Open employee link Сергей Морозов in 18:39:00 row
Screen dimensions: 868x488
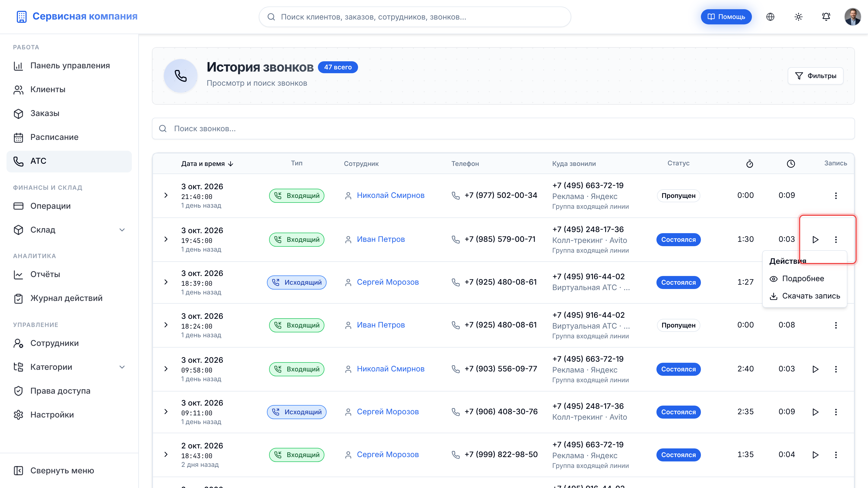(x=388, y=282)
